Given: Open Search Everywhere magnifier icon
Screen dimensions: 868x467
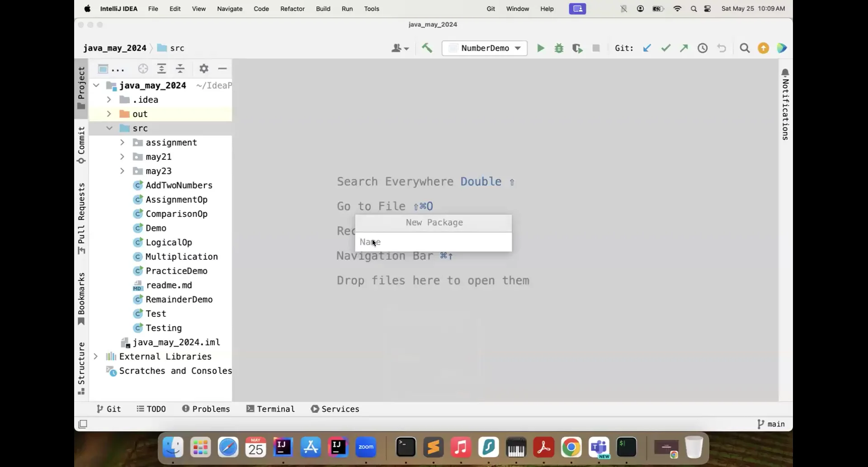Looking at the screenshot, I should [744, 48].
